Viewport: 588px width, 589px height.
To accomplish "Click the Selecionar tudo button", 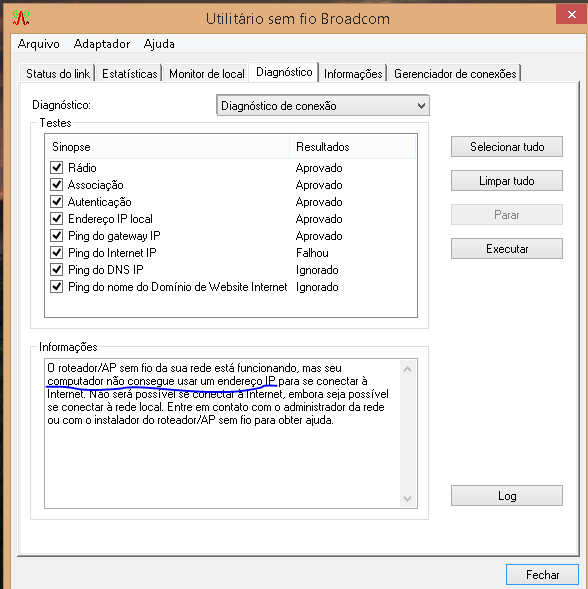I will click(x=506, y=146).
